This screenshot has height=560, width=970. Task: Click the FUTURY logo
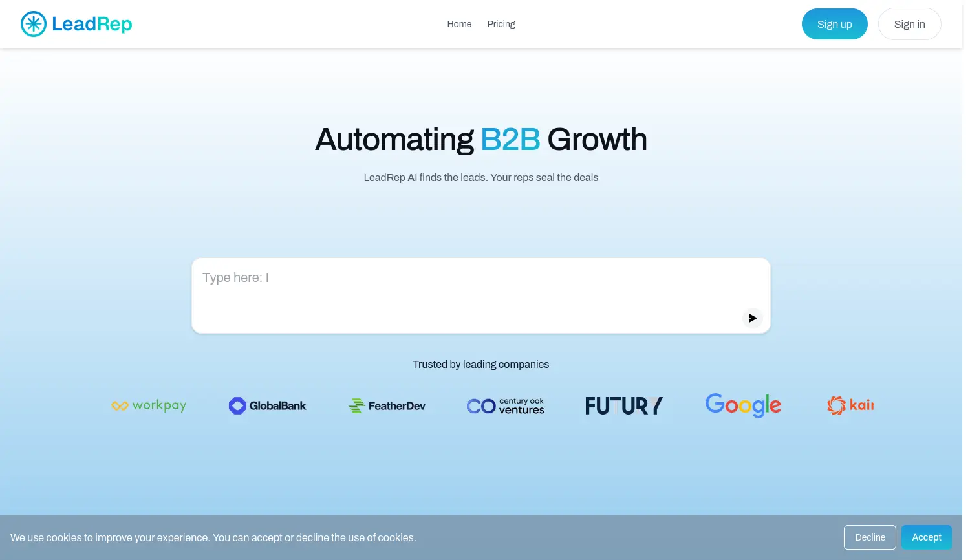(624, 405)
